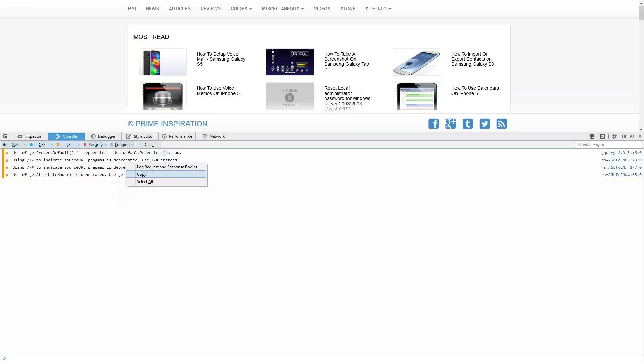
Task: Activate the element picker icon in devtools
Action: pos(5,136)
